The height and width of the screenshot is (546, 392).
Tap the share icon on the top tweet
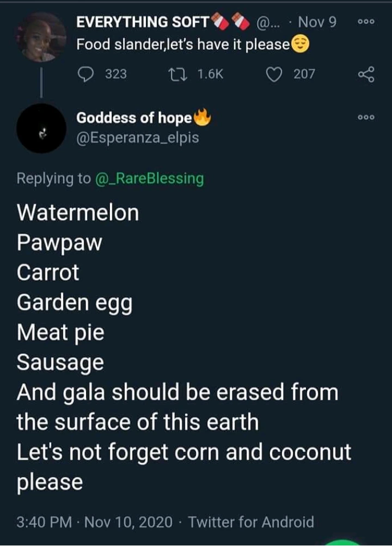(x=366, y=74)
